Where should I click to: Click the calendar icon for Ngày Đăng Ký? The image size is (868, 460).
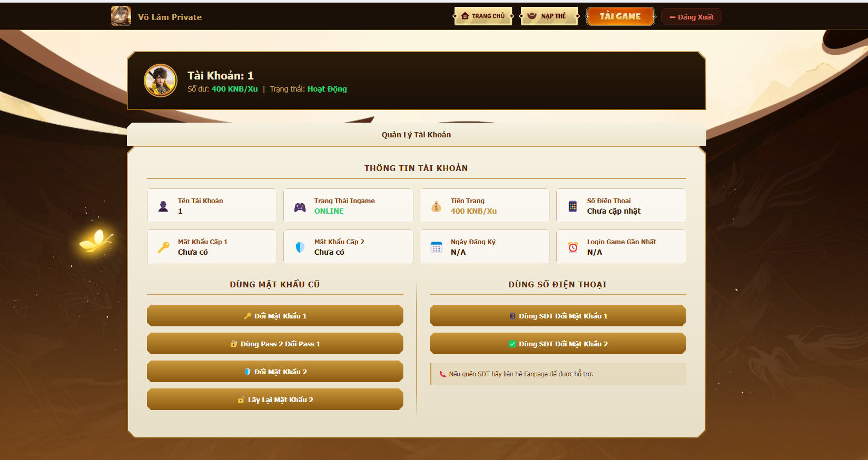[436, 247]
